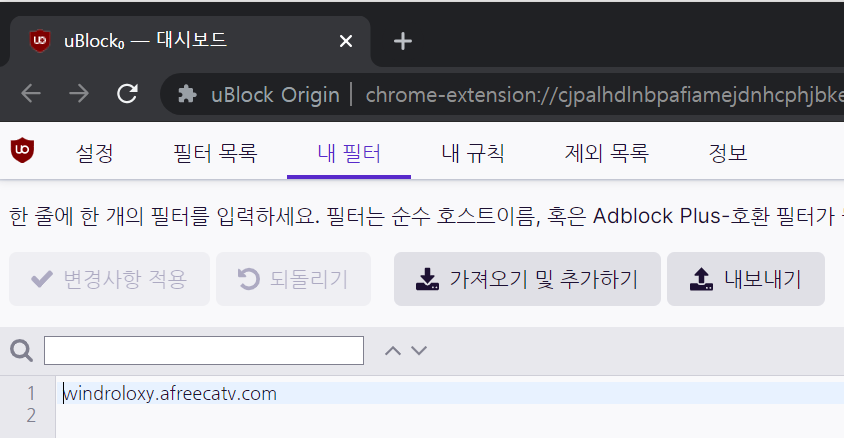Select the 내 필터 tab

click(x=349, y=153)
